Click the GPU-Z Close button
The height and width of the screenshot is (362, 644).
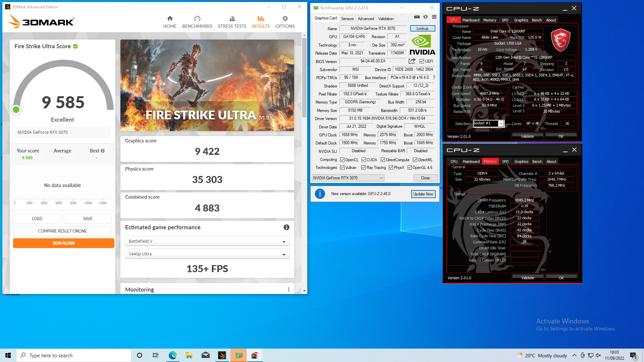coord(425,178)
